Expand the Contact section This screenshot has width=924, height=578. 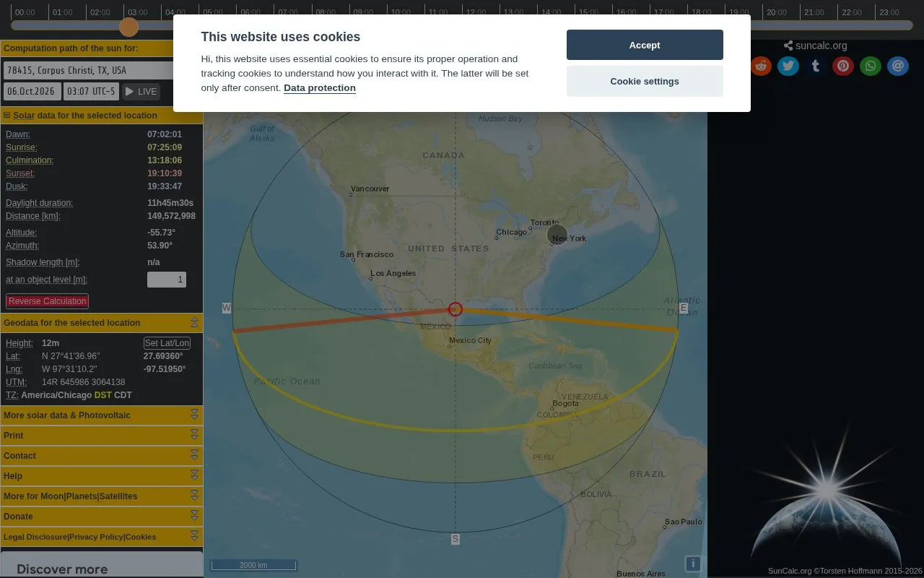tap(101, 456)
